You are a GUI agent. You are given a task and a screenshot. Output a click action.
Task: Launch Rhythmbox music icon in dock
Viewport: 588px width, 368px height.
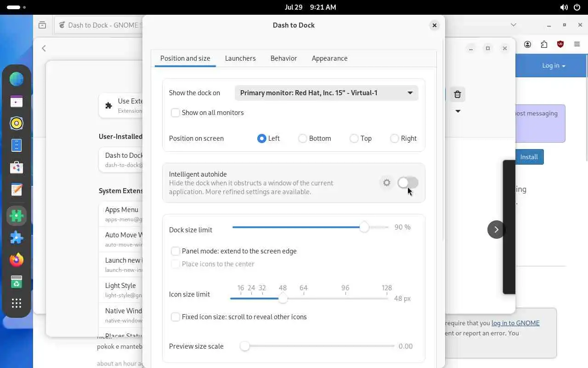(17, 123)
